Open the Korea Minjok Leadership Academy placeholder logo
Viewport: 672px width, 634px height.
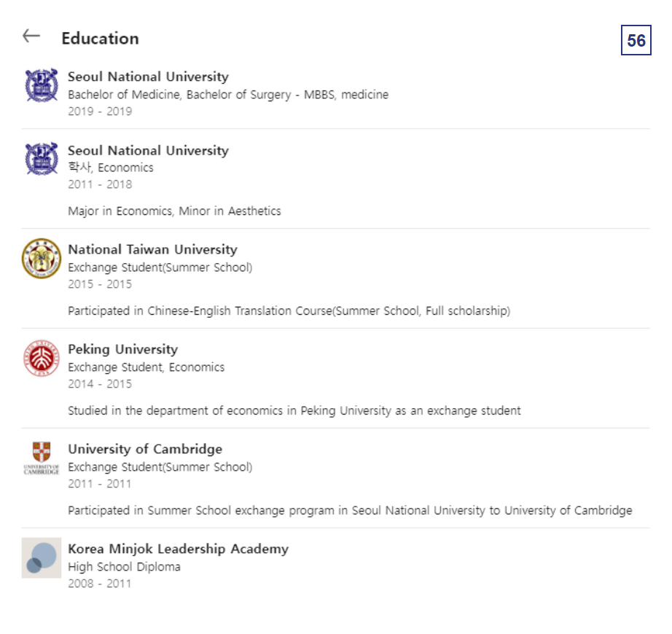tap(42, 557)
